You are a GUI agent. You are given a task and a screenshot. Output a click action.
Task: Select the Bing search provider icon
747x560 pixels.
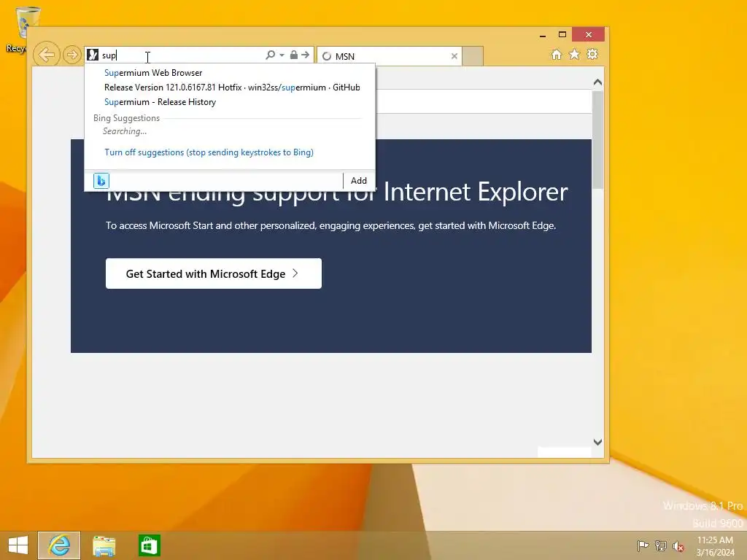101,181
